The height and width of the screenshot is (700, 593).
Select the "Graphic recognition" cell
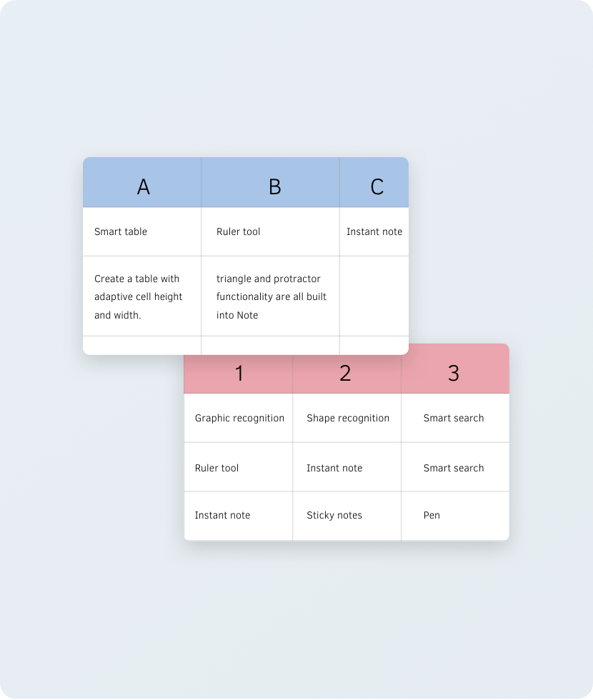click(239, 418)
